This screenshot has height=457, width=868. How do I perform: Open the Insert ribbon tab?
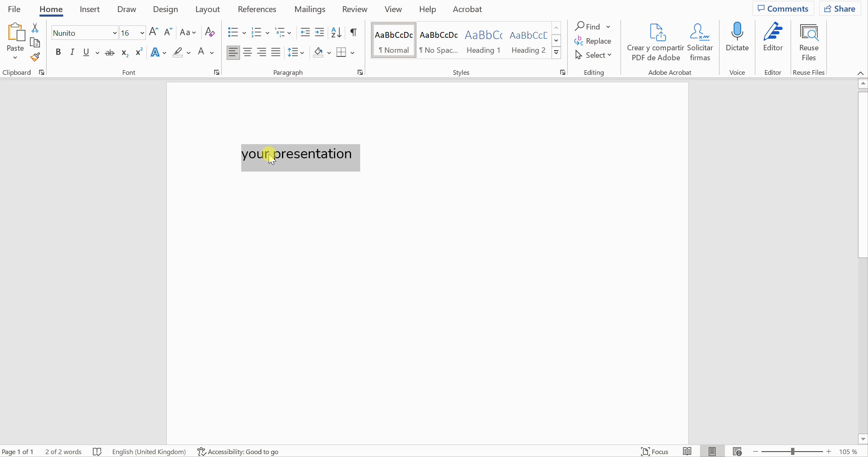pos(89,9)
